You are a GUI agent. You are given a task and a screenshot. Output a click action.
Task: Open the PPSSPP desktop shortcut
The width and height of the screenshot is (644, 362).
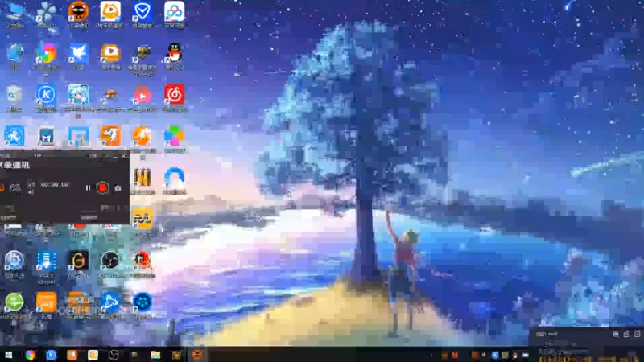coord(46,12)
